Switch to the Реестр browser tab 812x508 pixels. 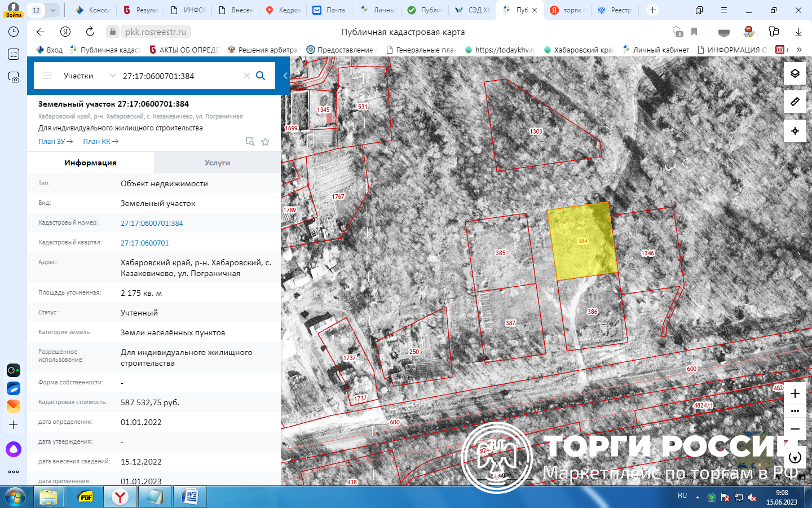(x=615, y=10)
